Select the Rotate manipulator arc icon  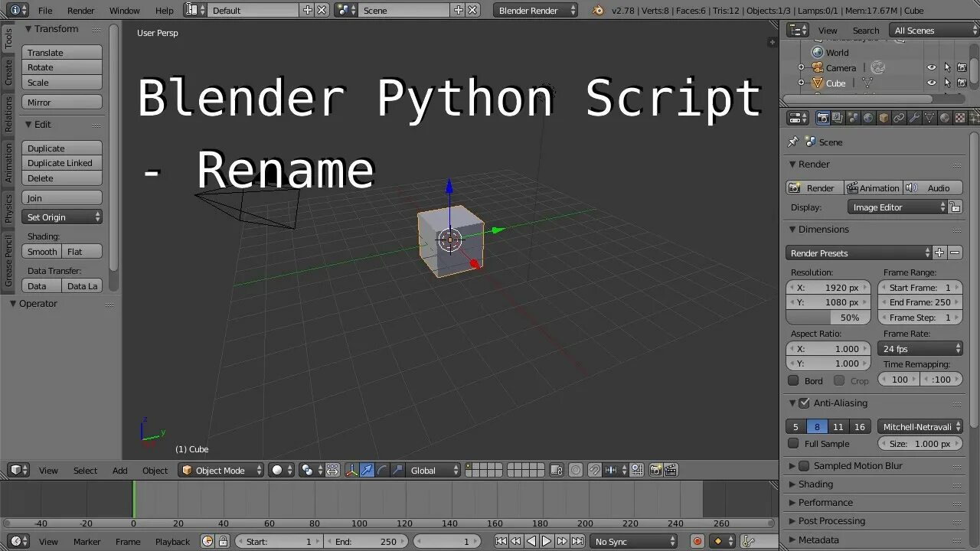click(382, 470)
